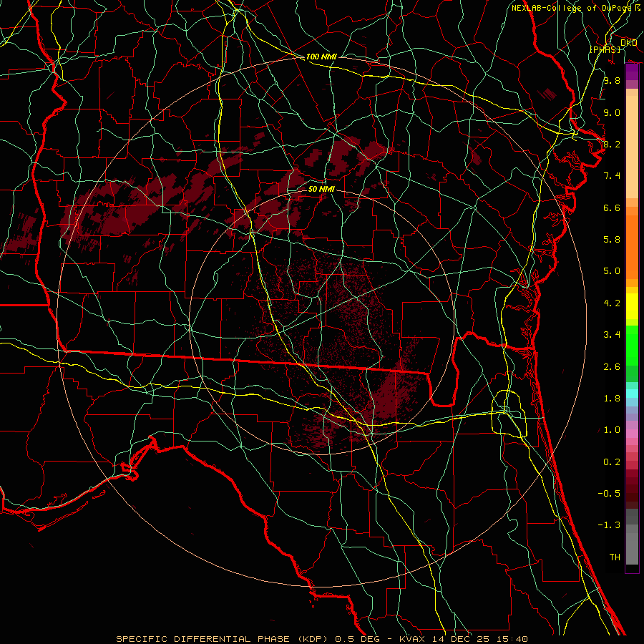
Task: Click the DKD product code label
Action: 629,43
